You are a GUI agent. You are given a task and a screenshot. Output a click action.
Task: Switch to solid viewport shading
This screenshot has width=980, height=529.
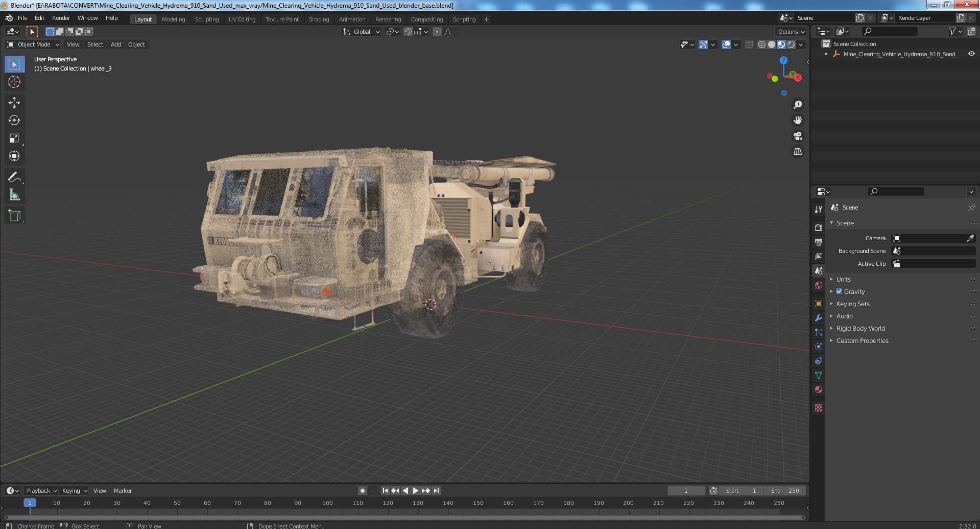click(772, 44)
